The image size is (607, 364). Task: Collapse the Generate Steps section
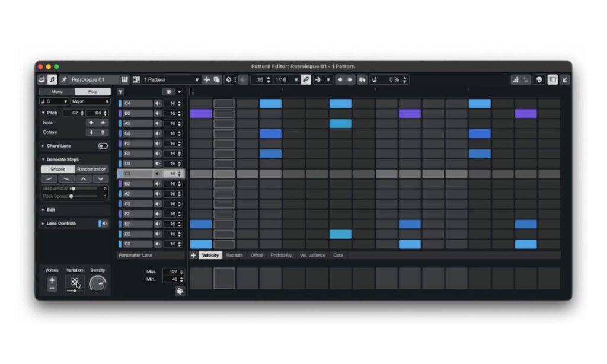[43, 159]
